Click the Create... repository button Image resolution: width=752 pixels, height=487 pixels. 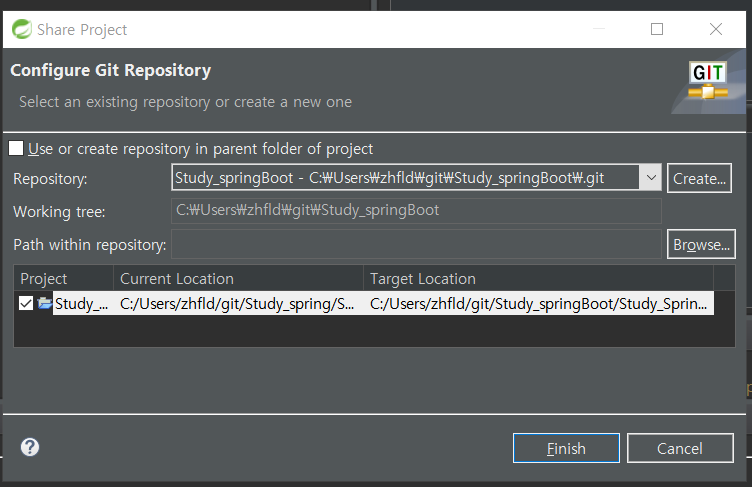click(699, 178)
